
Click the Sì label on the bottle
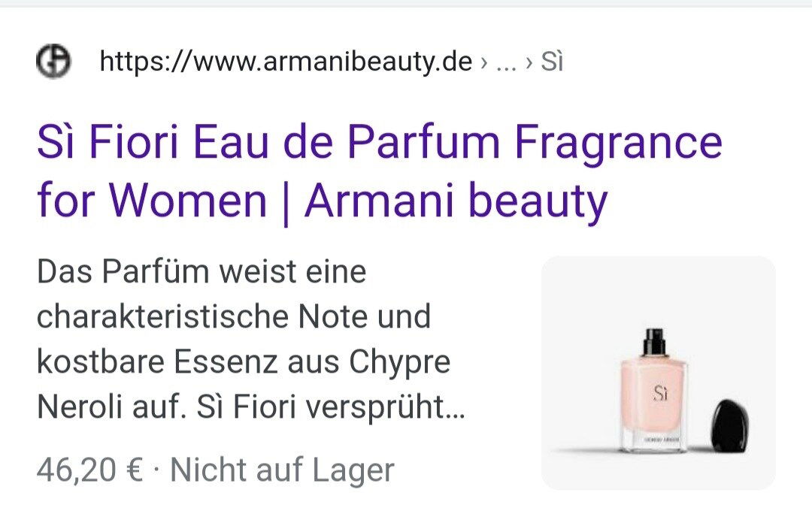click(660, 393)
